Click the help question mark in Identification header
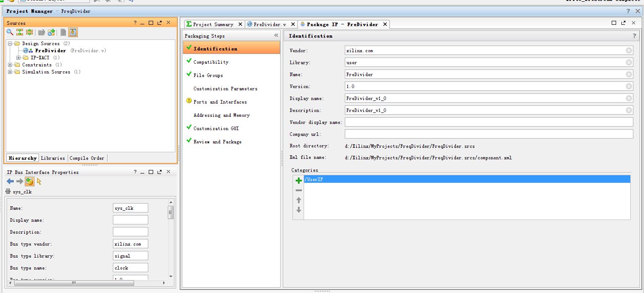The height and width of the screenshot is (293, 644). (x=635, y=36)
